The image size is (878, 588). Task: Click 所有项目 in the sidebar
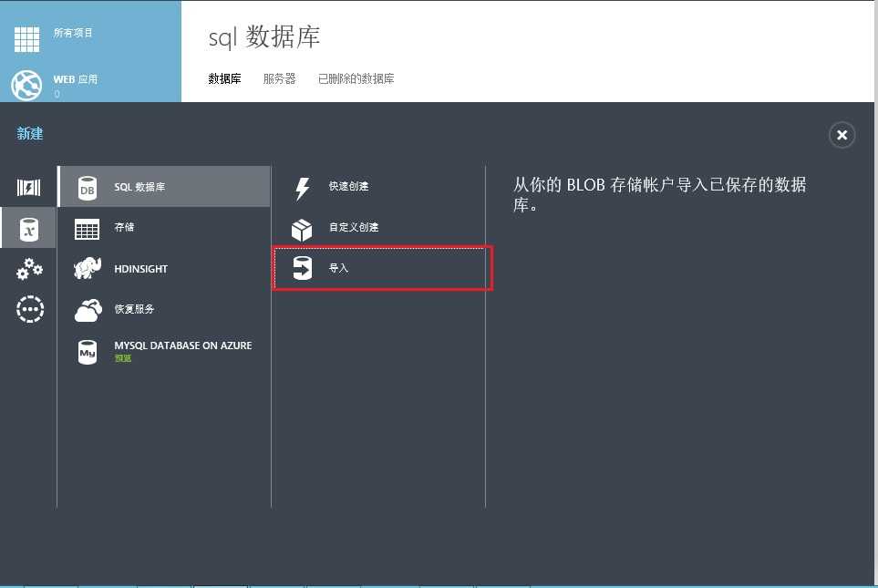coord(73,33)
